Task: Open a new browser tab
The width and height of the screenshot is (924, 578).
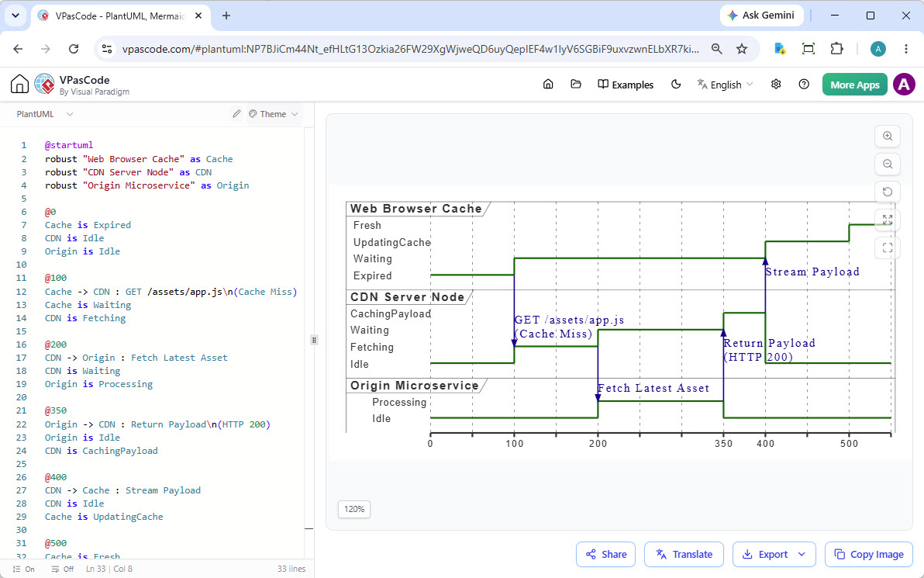Action: click(226, 16)
